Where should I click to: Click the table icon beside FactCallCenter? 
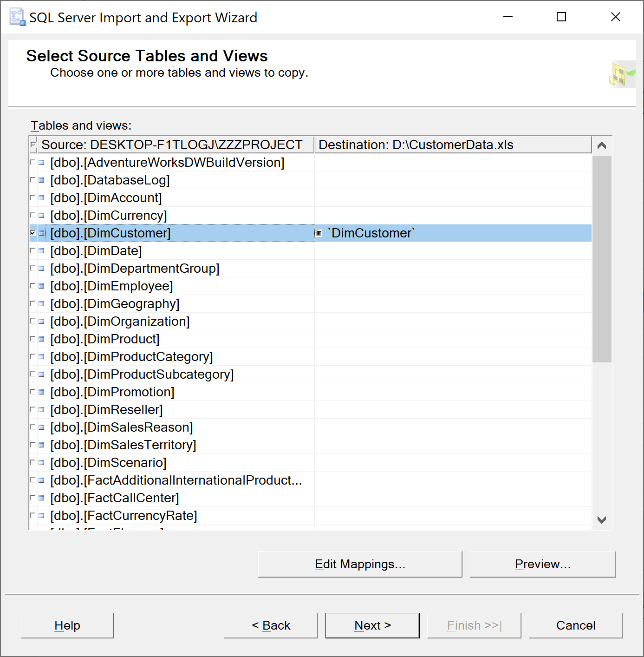pos(41,498)
